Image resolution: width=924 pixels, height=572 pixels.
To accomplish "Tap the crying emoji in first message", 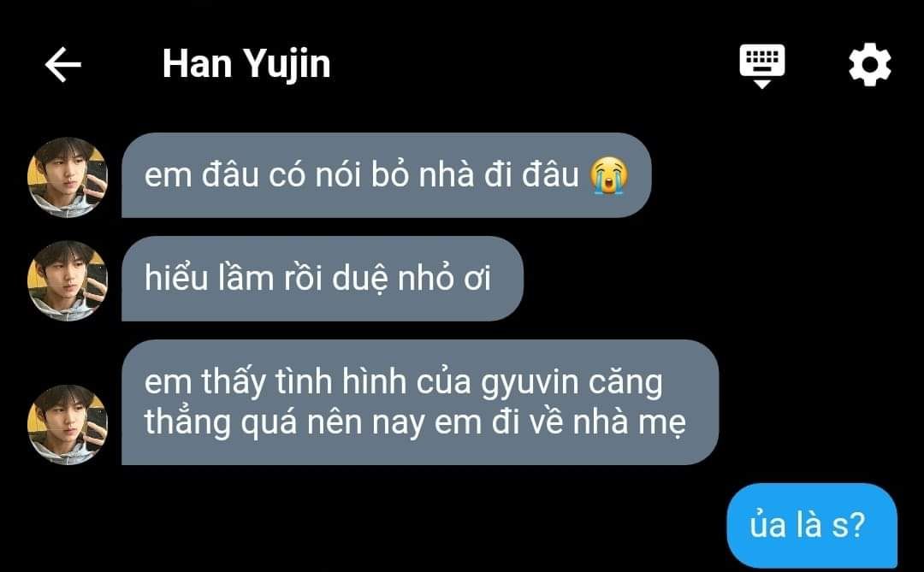I will click(609, 175).
